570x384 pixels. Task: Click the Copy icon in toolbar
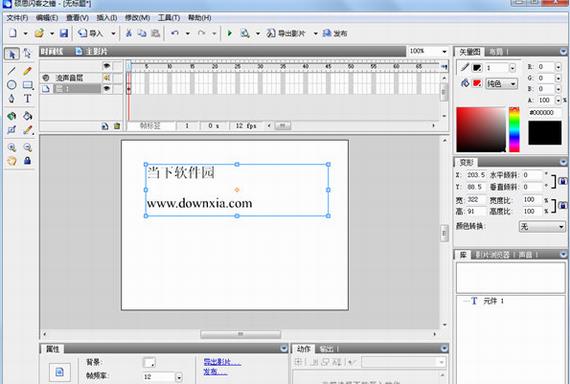pos(142,33)
